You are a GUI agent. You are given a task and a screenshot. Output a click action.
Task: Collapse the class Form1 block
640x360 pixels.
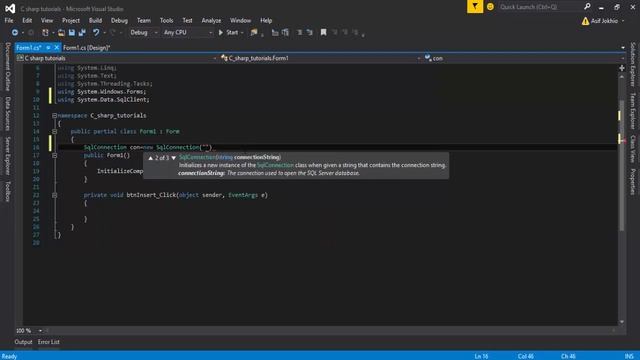[x=54, y=131]
